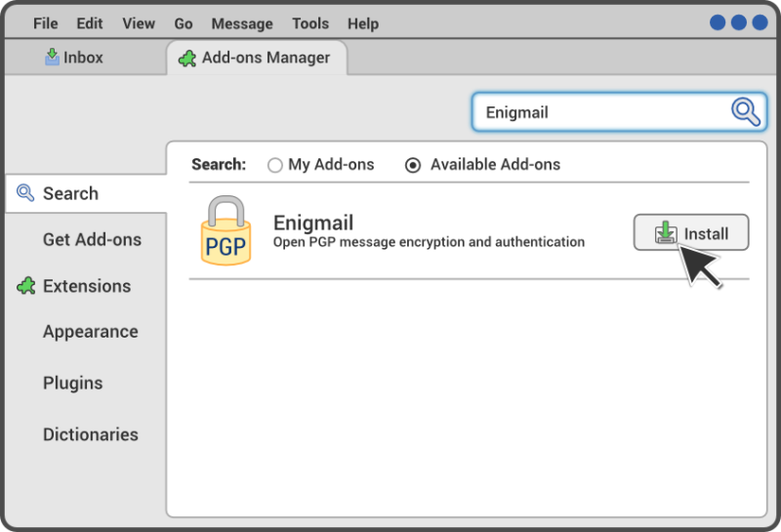Open the Go menu
The width and height of the screenshot is (781, 532).
point(184,23)
